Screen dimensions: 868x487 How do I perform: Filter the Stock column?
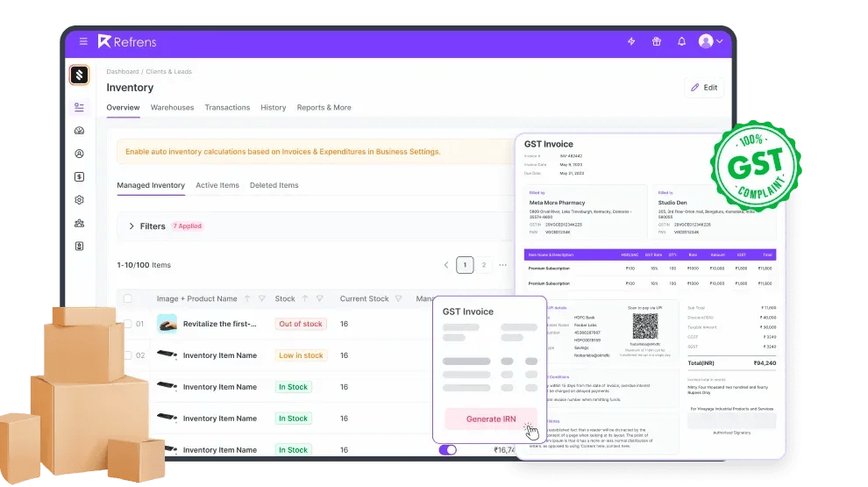pos(319,298)
